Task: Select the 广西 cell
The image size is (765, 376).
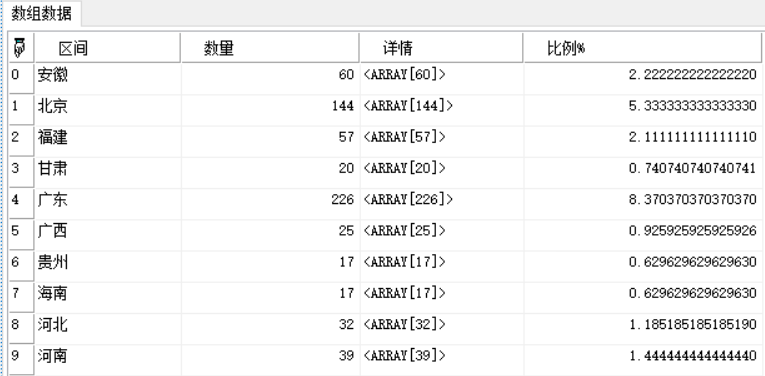Action: click(108, 235)
